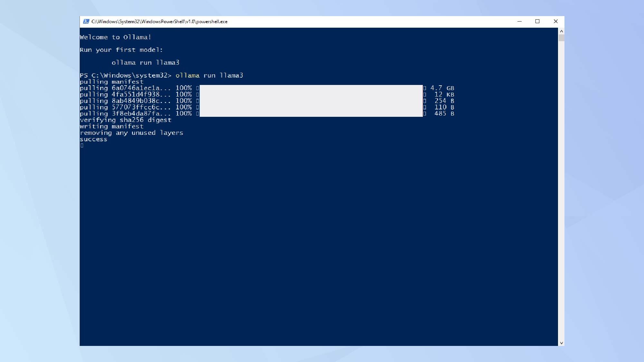Viewport: 644px width, 362px height.
Task: Click the 'removing any unused layers' line
Action: point(131,133)
